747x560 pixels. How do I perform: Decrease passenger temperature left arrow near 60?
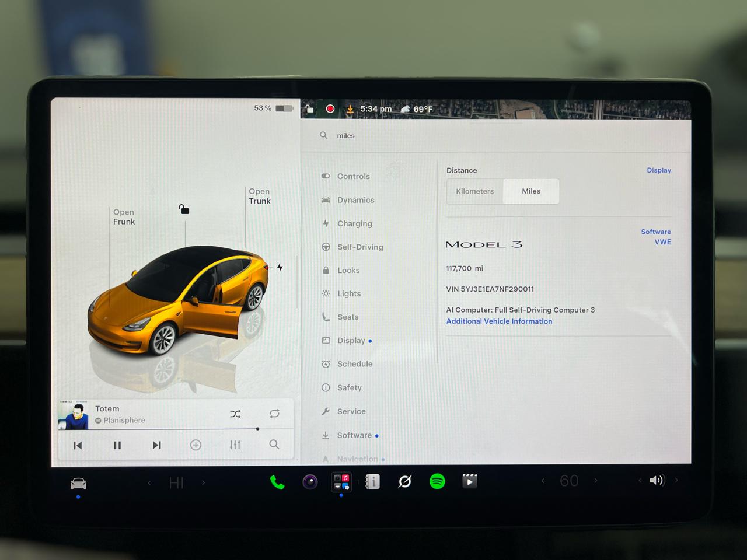point(543,481)
